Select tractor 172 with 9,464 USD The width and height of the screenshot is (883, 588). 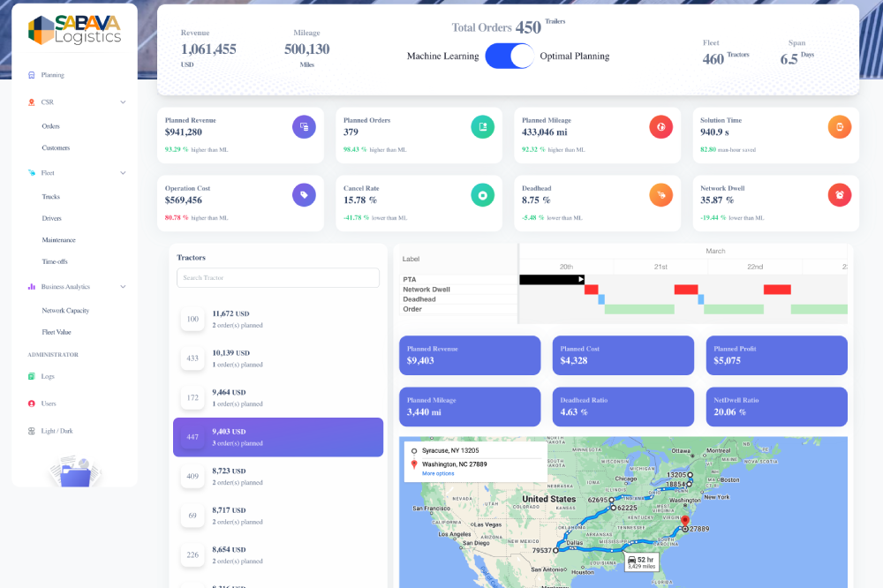click(278, 397)
